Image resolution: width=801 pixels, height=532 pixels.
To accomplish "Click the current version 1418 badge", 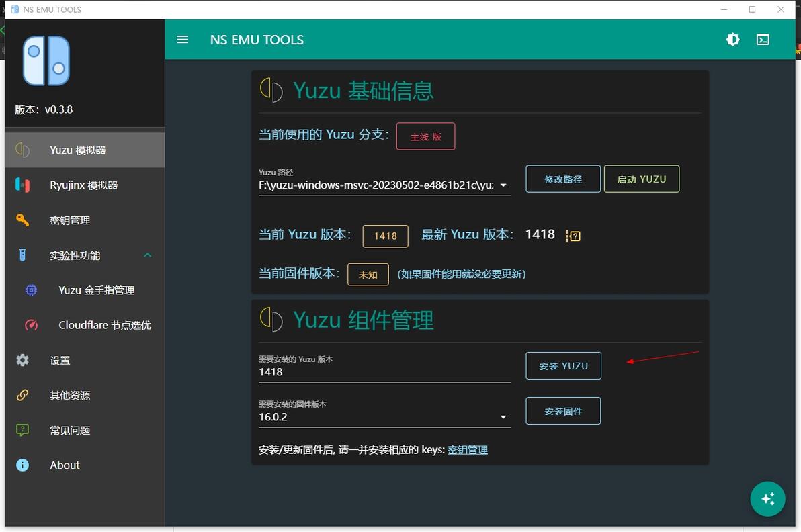I will [x=385, y=236].
